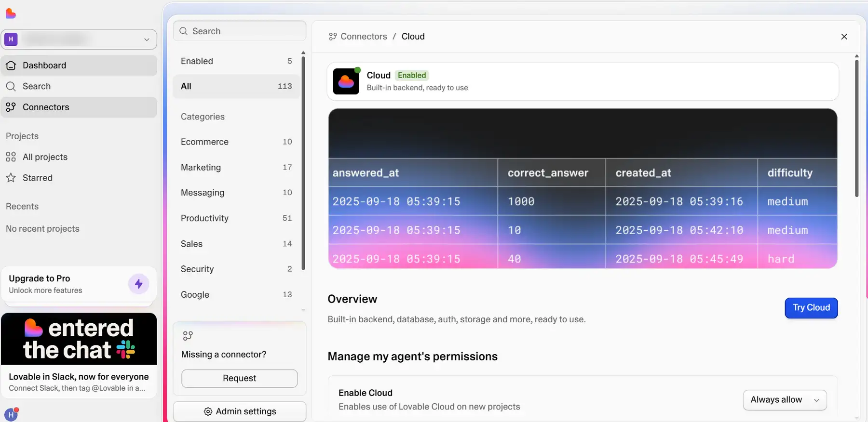
Task: Open Connectors in the left sidebar
Action: 79,107
